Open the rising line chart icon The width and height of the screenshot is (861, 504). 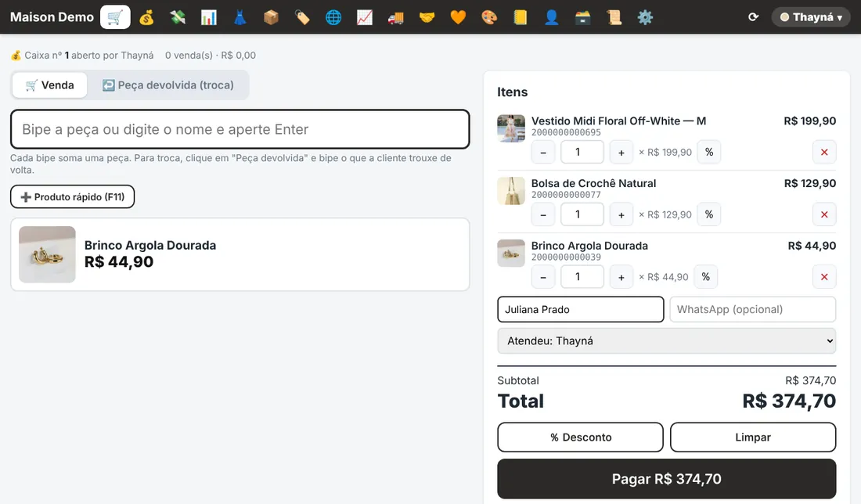(x=365, y=17)
